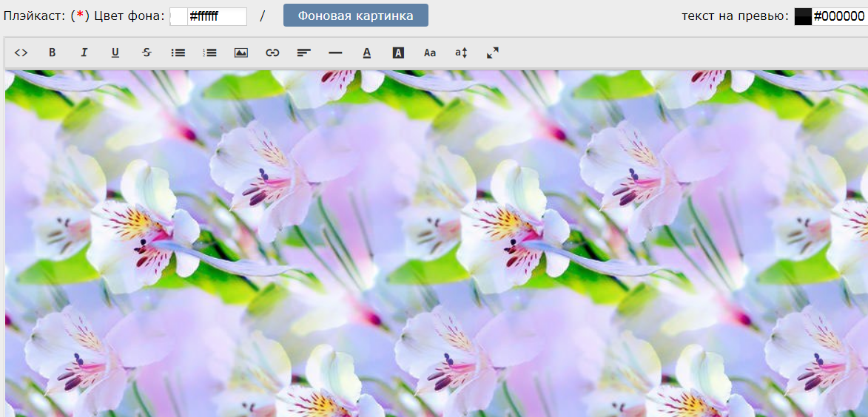
Task: Apply strikethrough formatting
Action: click(x=147, y=52)
